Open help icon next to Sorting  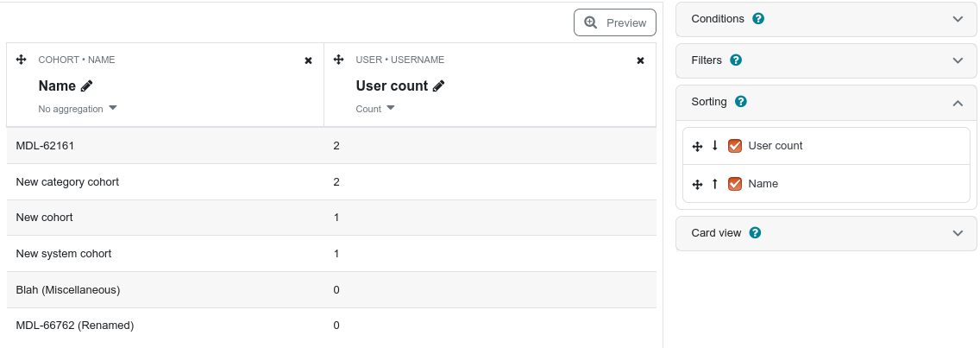741,101
